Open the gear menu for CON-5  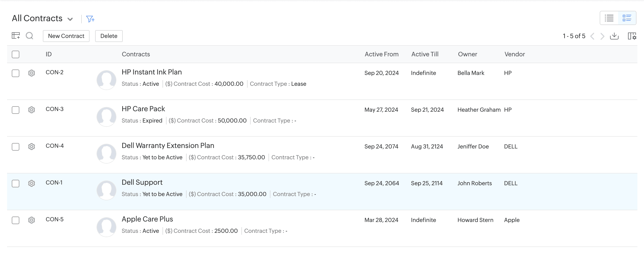click(x=32, y=220)
